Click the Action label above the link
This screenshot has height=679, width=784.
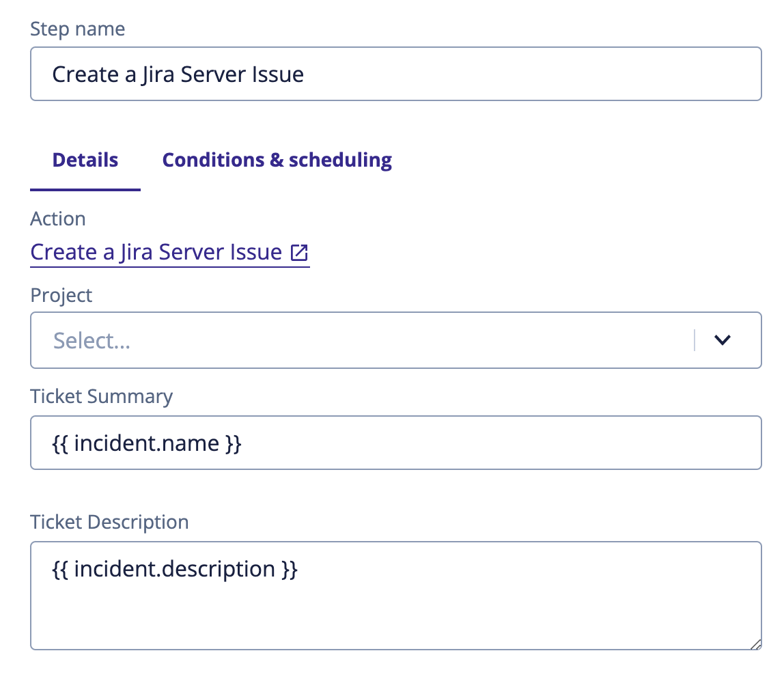(x=57, y=219)
